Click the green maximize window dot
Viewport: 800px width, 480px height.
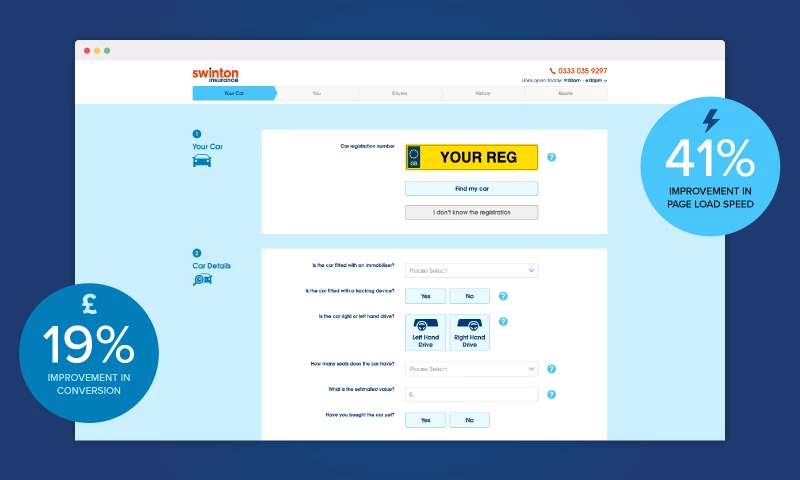pos(107,50)
